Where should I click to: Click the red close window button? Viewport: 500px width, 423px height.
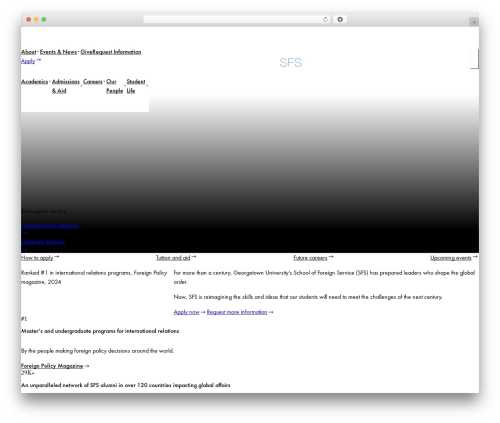click(x=29, y=19)
